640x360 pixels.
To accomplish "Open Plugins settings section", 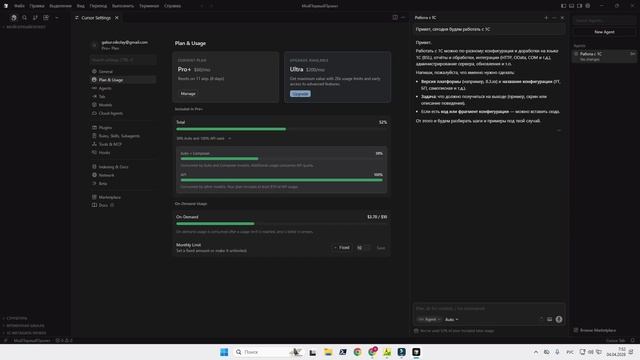I will click(x=123, y=127).
